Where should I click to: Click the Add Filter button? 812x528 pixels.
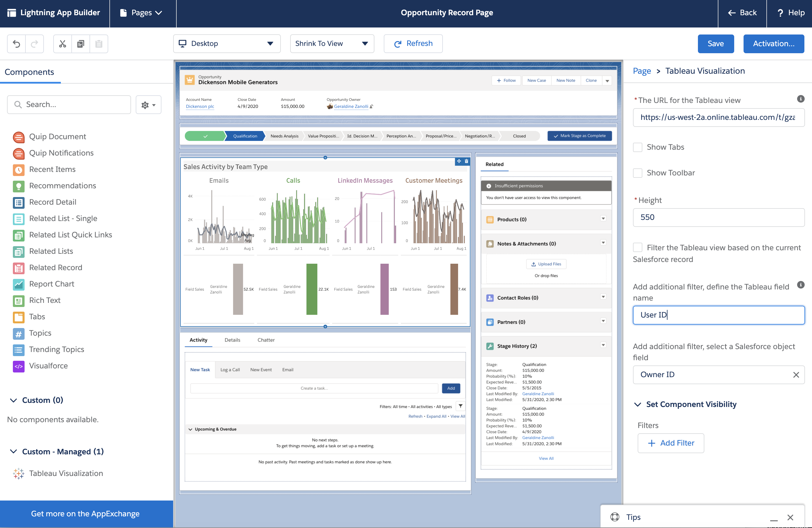tap(670, 443)
